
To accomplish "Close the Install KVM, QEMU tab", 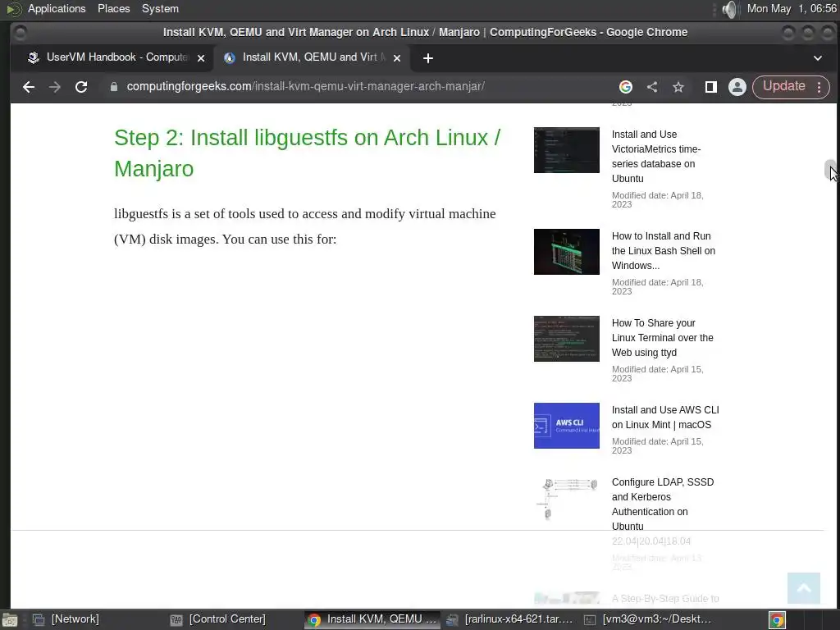I will click(x=397, y=58).
